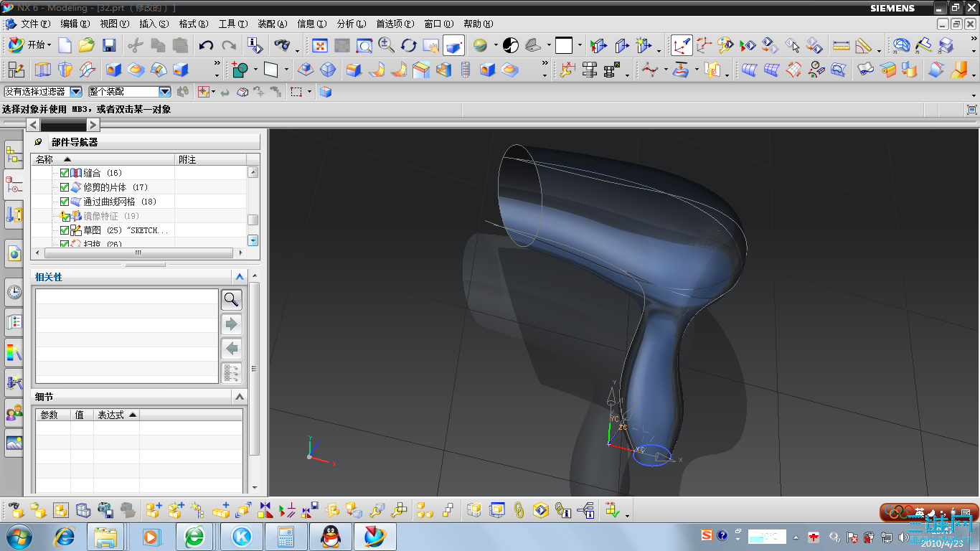Screen dimensions: 980x551
Task: Uncheck the 缝合 (16) feature checkbox
Action: (x=65, y=173)
